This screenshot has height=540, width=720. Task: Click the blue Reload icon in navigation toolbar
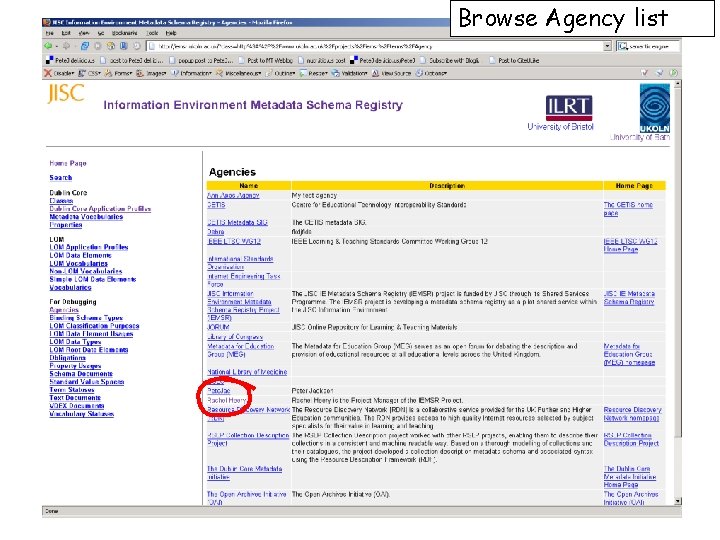(85, 46)
